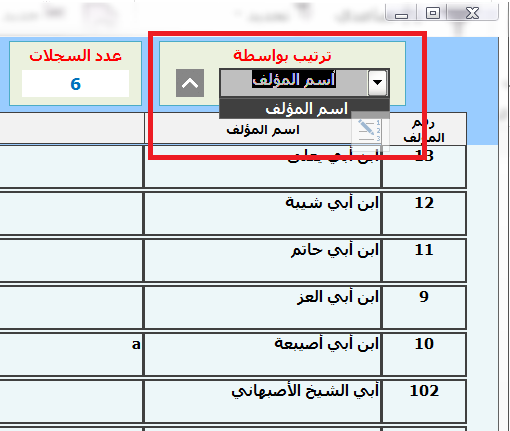
Task: Click the sort/edit numbered list cursor icon
Action: (x=370, y=131)
